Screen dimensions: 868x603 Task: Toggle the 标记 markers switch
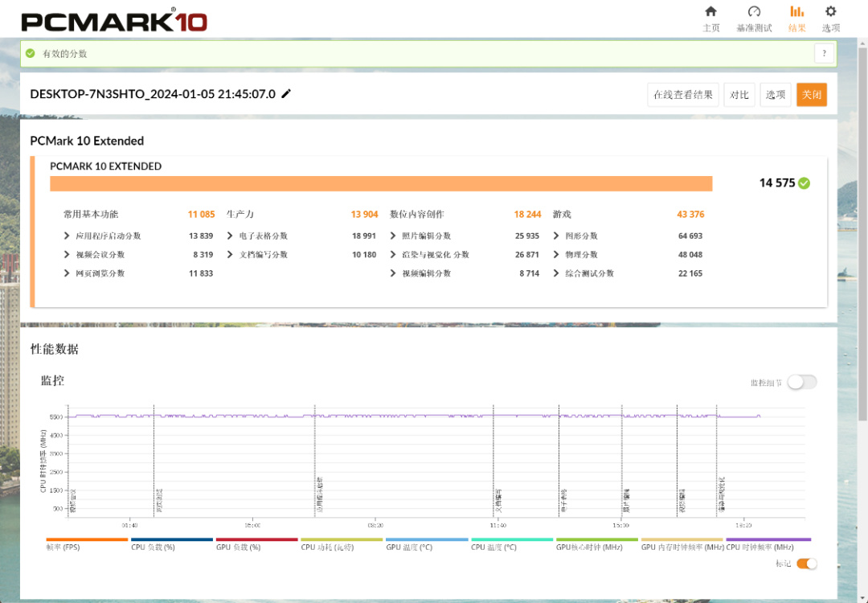(807, 564)
